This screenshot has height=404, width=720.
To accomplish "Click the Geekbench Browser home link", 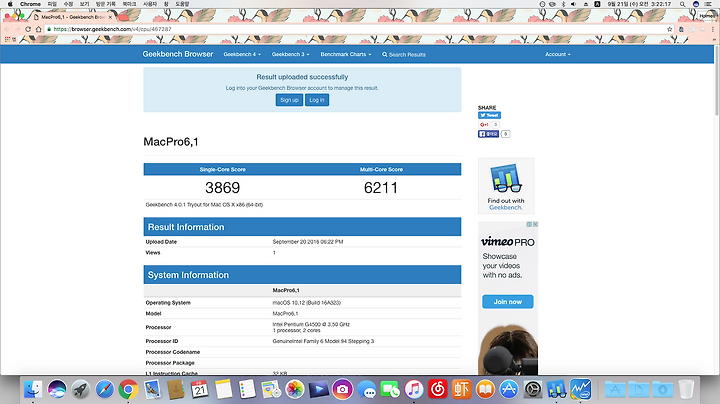I will point(178,54).
